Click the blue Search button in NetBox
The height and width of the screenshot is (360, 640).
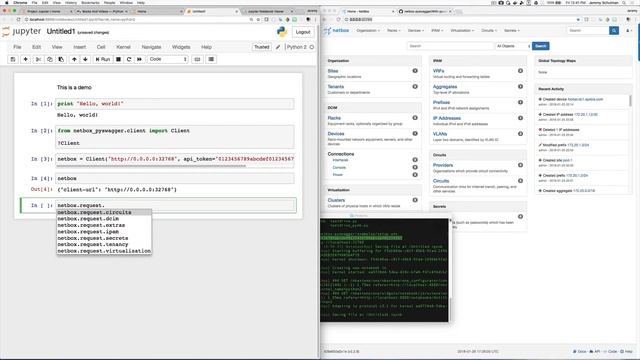[x=540, y=46]
